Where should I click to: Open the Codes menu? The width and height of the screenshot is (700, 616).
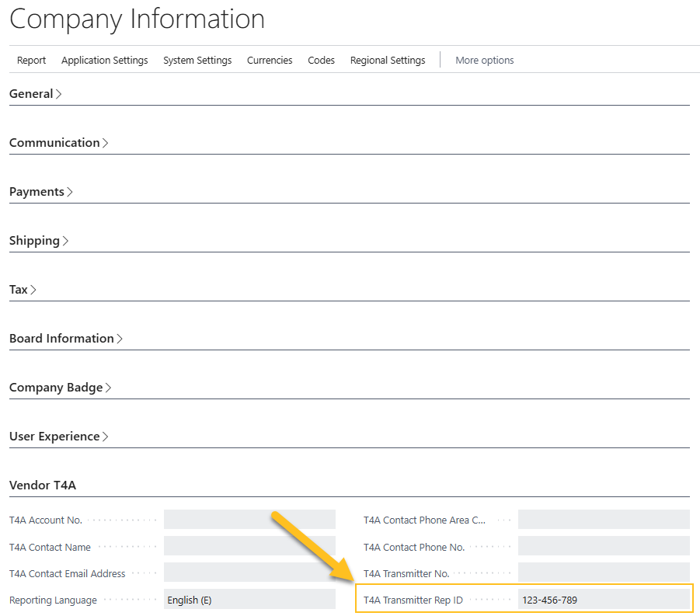pyautogui.click(x=321, y=60)
